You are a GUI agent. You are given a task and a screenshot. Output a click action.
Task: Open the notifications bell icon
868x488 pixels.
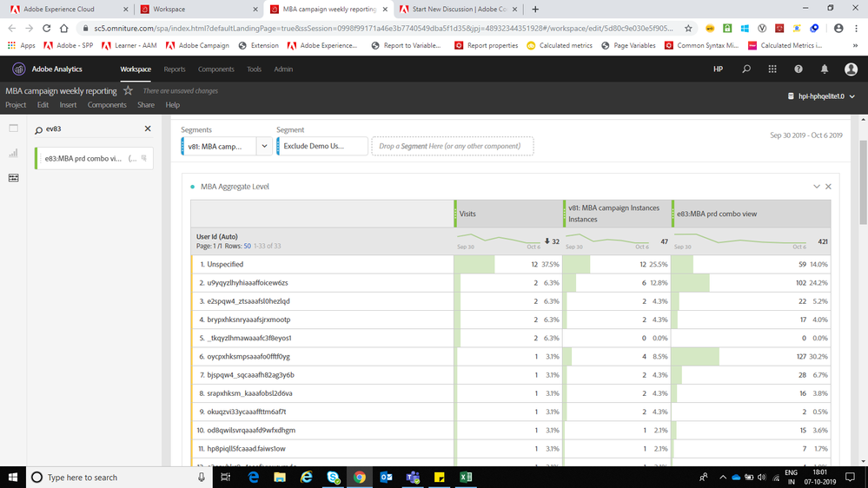[825, 69]
